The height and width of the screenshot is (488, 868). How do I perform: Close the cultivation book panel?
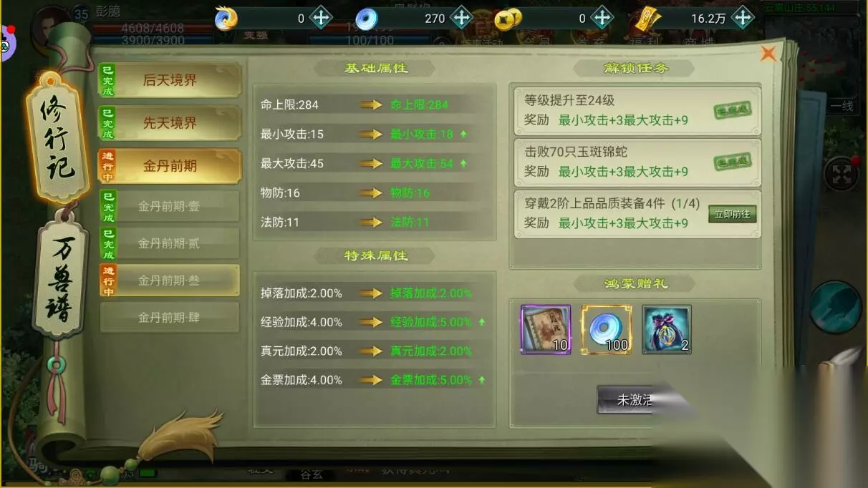click(x=768, y=54)
